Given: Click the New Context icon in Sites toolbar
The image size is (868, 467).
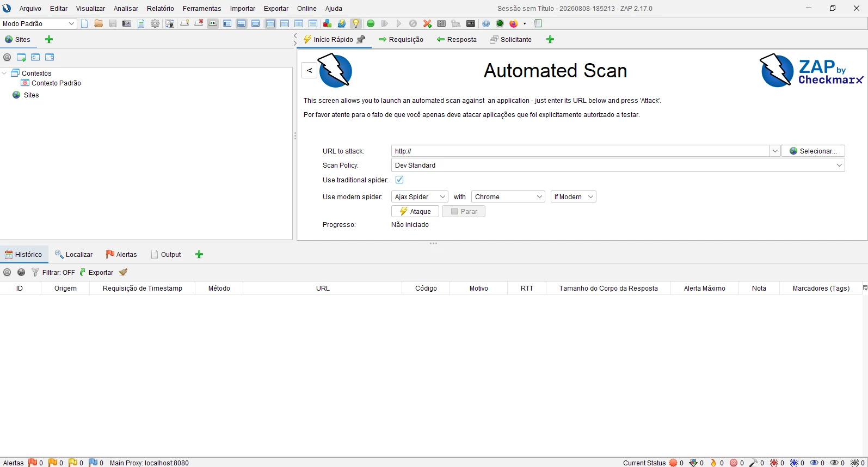Looking at the screenshot, I should [21, 57].
